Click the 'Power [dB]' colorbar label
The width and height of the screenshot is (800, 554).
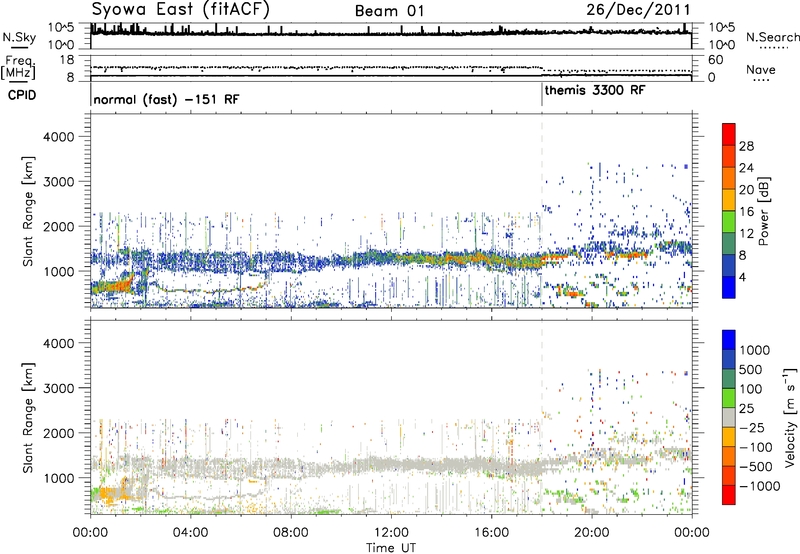[x=763, y=211]
